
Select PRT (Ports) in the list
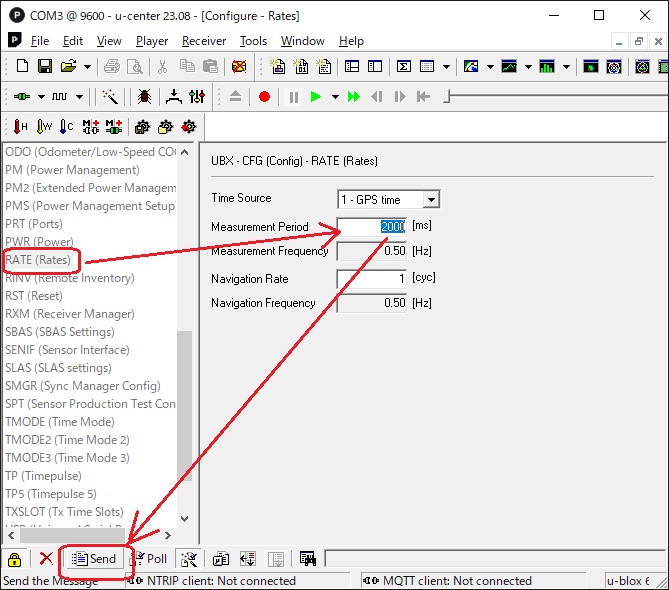click(x=34, y=224)
